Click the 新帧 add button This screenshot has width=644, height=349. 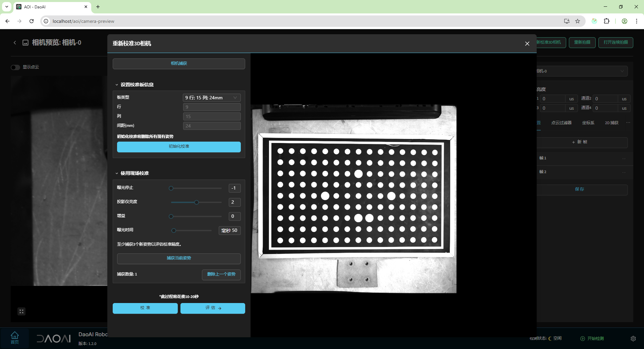[x=582, y=142]
